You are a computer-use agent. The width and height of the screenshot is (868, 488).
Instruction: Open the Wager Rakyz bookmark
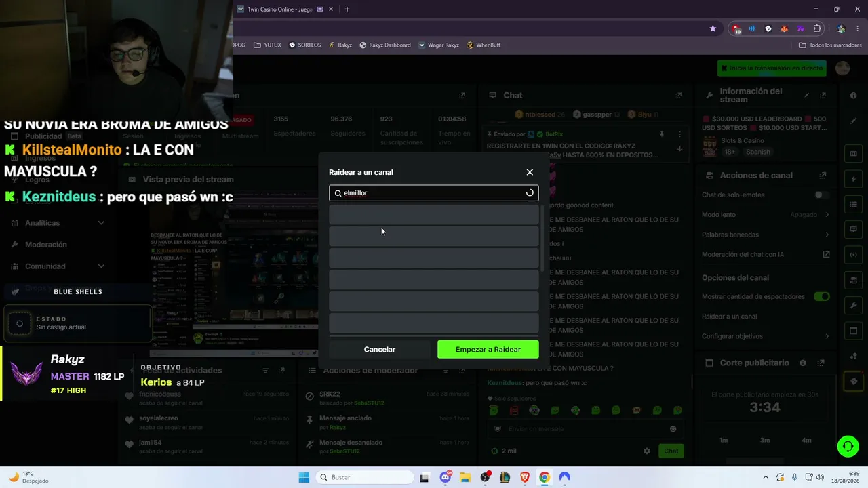pos(438,45)
